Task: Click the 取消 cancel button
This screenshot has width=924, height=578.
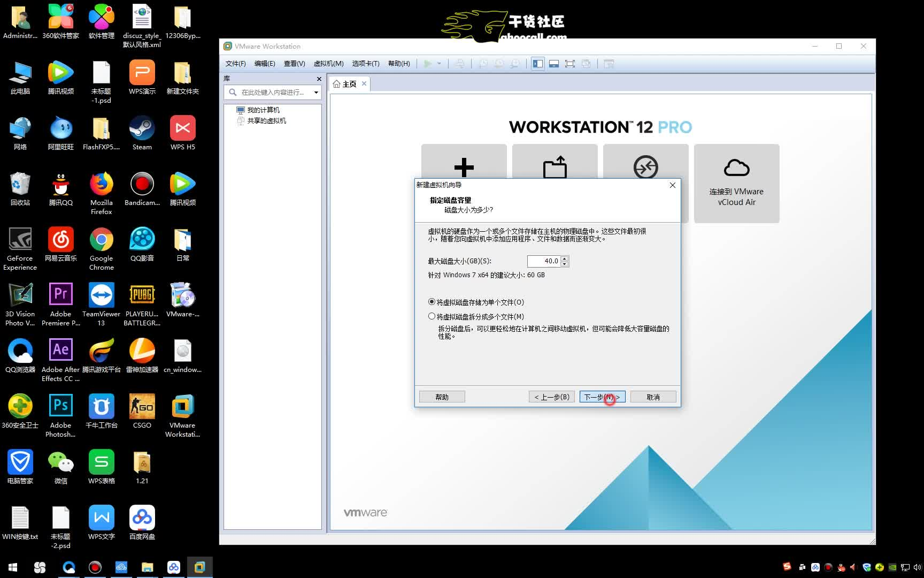Action: [653, 397]
